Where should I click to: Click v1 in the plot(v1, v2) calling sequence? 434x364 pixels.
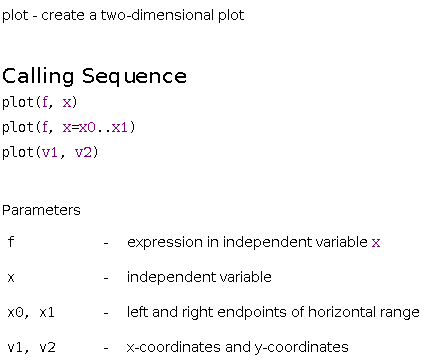pyautogui.click(x=49, y=153)
